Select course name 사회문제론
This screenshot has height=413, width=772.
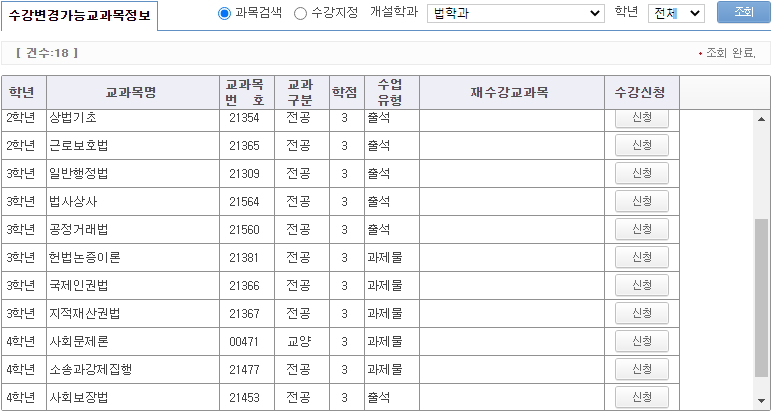[x=79, y=342]
